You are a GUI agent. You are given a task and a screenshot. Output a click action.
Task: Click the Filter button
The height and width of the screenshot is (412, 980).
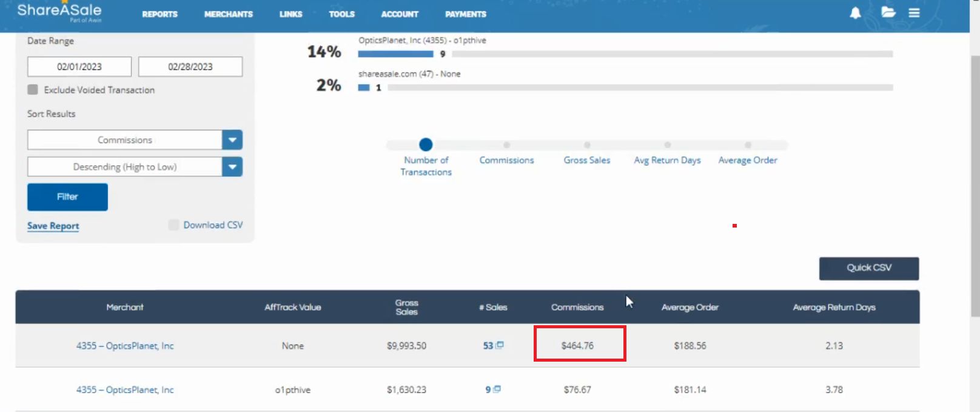(x=67, y=197)
